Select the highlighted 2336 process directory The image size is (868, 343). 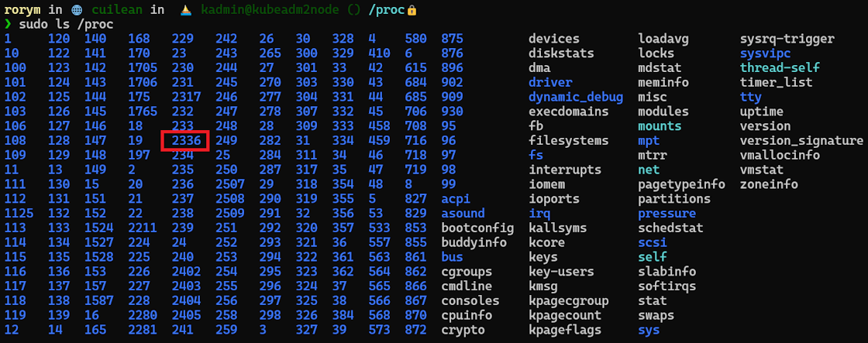click(x=184, y=140)
